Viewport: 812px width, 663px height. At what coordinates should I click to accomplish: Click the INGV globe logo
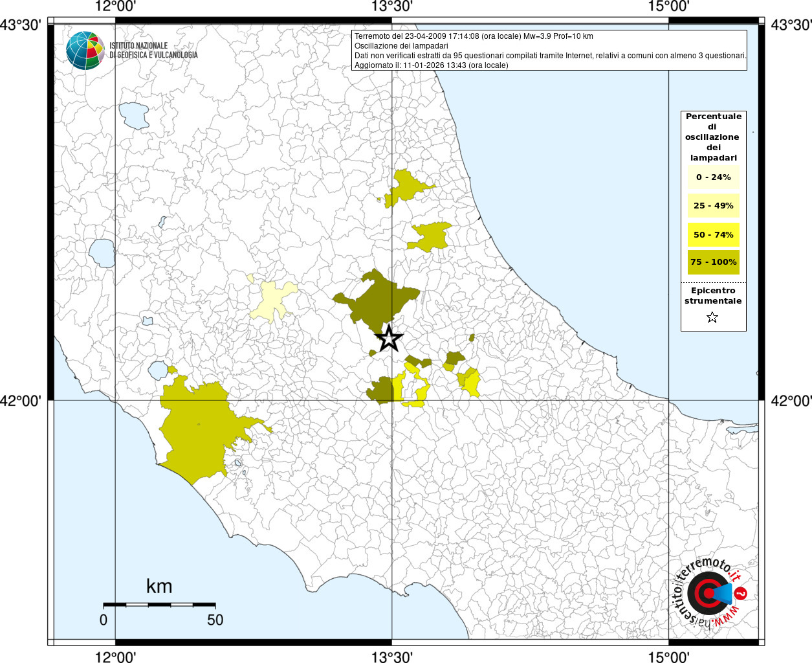pyautogui.click(x=85, y=51)
